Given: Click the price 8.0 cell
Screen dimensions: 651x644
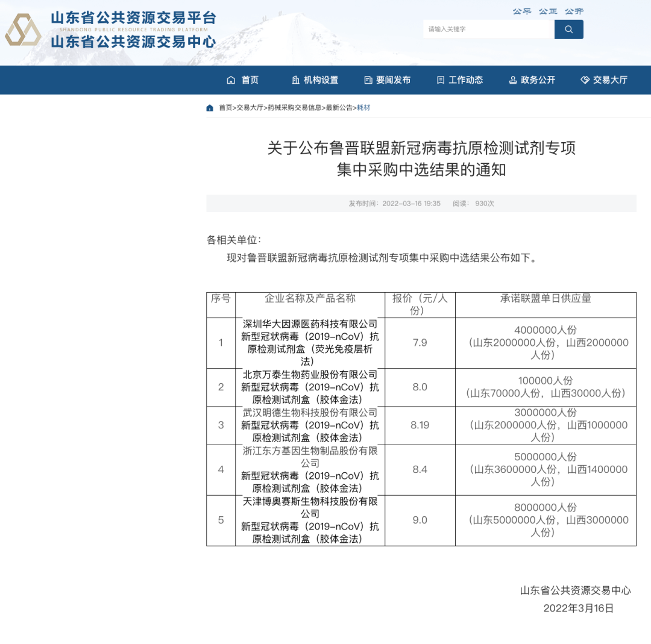Looking at the screenshot, I should [420, 387].
